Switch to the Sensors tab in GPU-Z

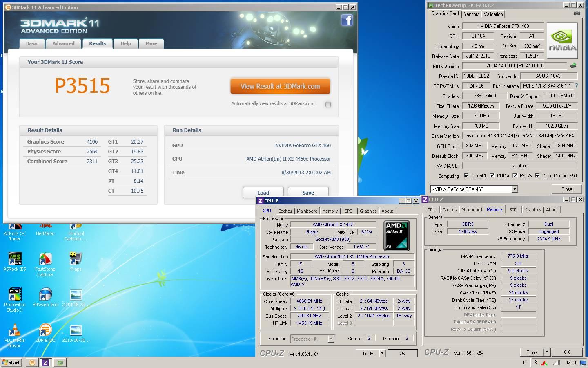click(471, 14)
